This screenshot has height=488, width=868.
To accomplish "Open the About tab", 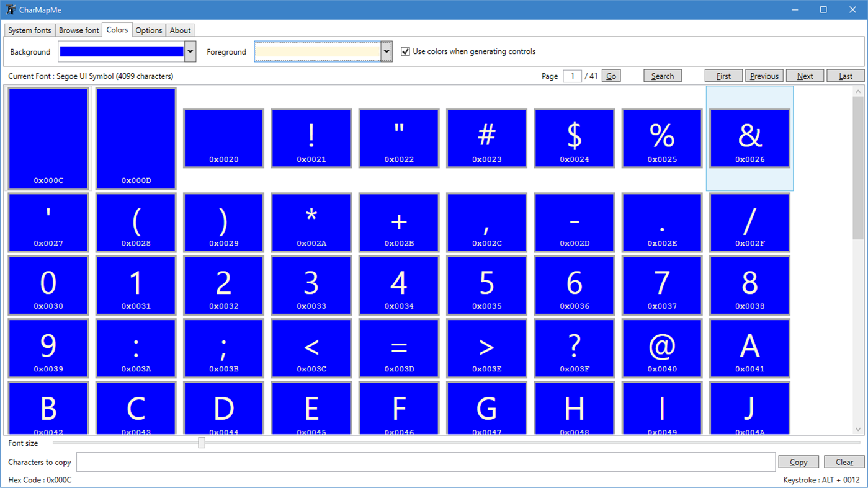I will [x=180, y=30].
